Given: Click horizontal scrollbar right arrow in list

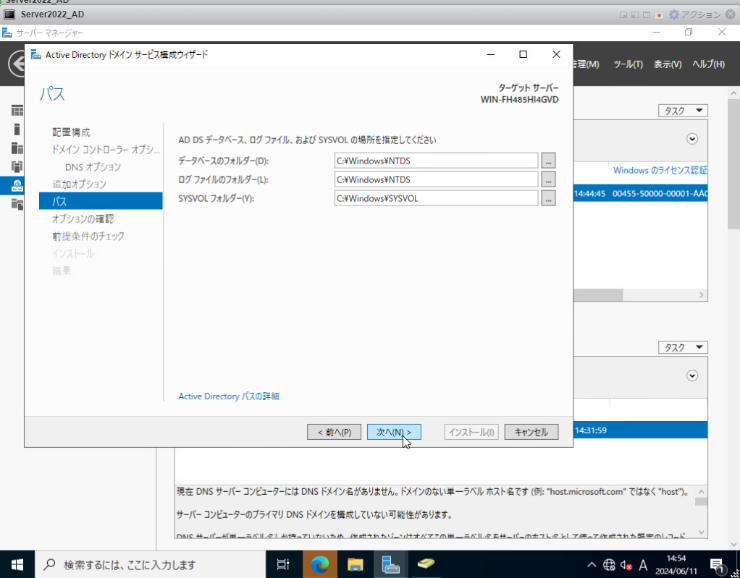Looking at the screenshot, I should point(701,295).
